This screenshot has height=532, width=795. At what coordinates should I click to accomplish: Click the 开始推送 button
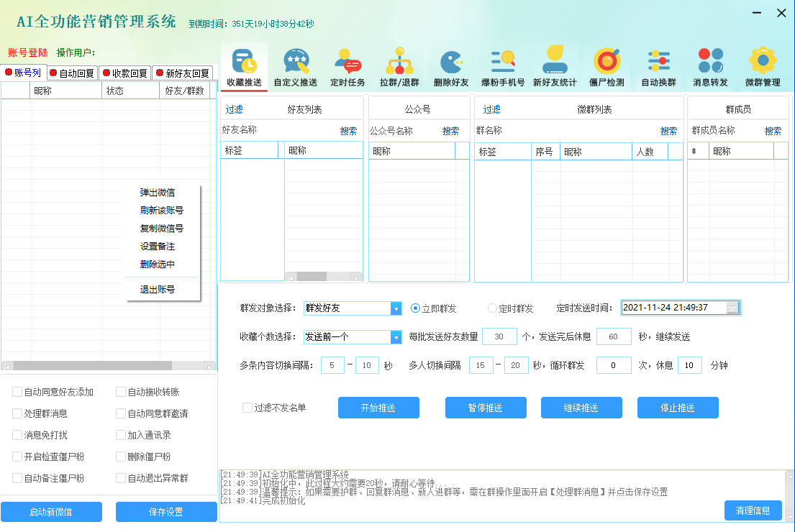tap(378, 408)
